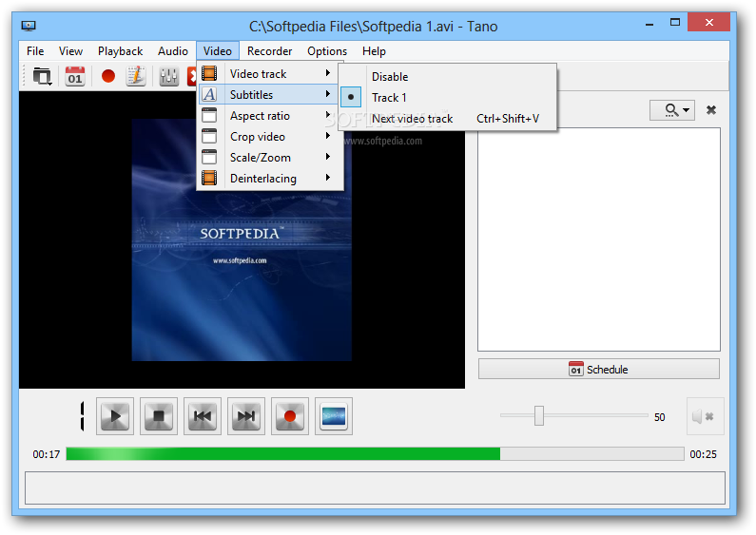756x535 pixels.
Task: Expand the Aspect ratio submenu arrow
Action: click(328, 115)
